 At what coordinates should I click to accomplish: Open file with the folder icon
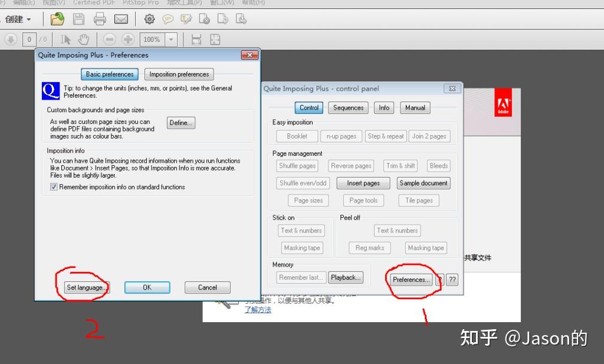pyautogui.click(x=57, y=19)
